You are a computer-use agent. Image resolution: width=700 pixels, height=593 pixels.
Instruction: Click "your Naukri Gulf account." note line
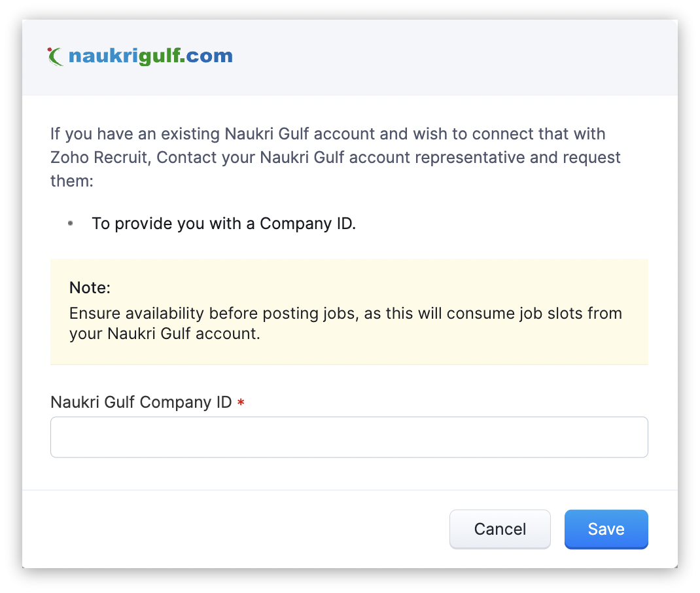pyautogui.click(x=165, y=334)
